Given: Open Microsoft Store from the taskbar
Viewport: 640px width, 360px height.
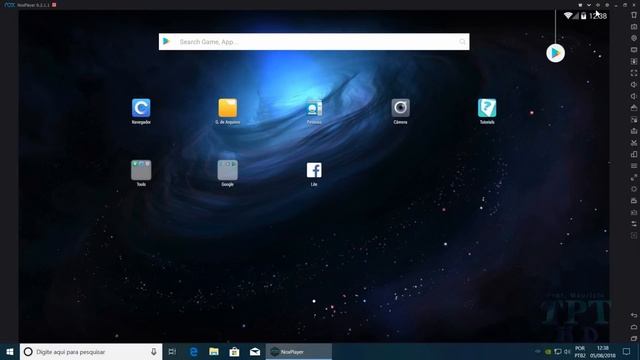Looking at the screenshot, I should 234,352.
